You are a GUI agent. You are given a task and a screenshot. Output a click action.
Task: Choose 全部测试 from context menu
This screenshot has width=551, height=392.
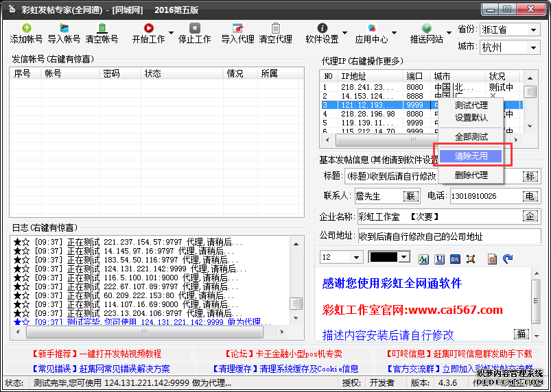coord(471,137)
